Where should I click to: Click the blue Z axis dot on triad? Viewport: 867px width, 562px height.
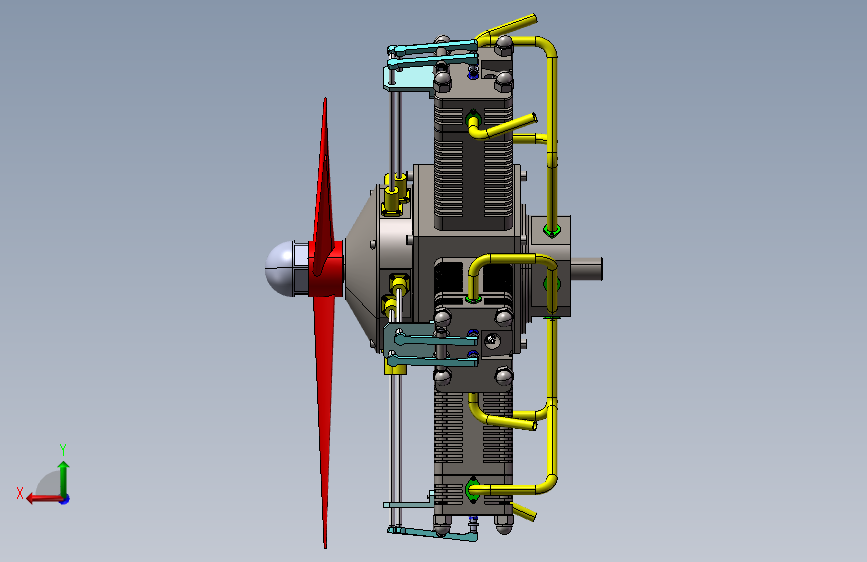pyautogui.click(x=65, y=499)
